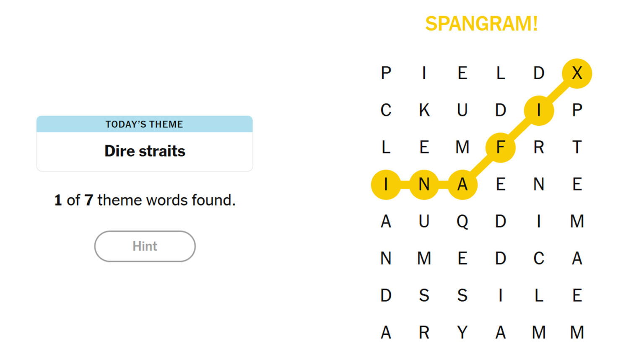
Task: Click the letter L between E and D
Action: point(500,73)
